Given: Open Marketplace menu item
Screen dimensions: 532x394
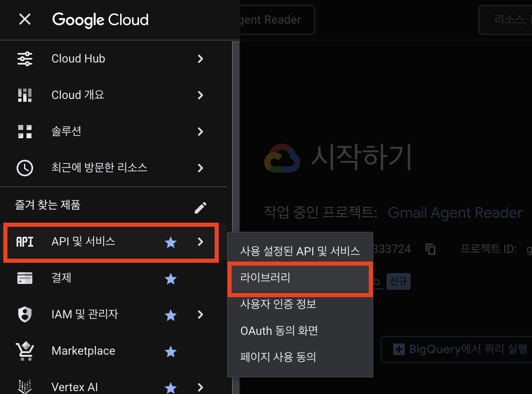Looking at the screenshot, I should click(x=114, y=351).
